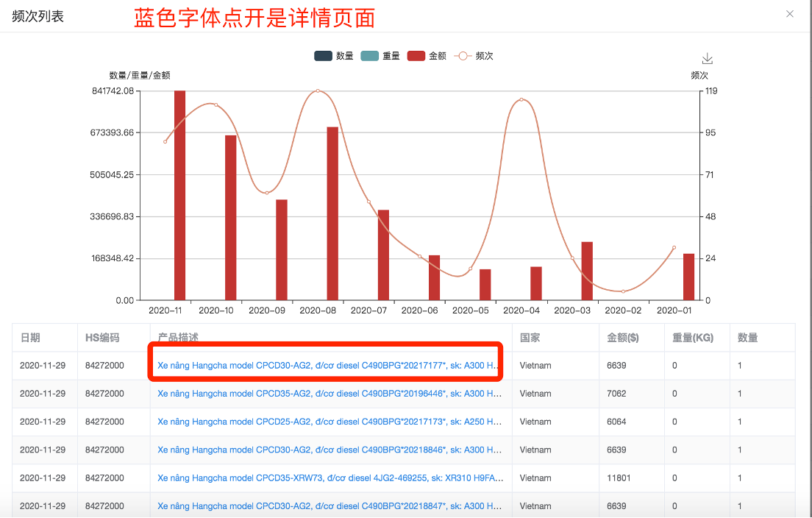
Task: Click the 841742.08 y-axis value
Action: (113, 91)
